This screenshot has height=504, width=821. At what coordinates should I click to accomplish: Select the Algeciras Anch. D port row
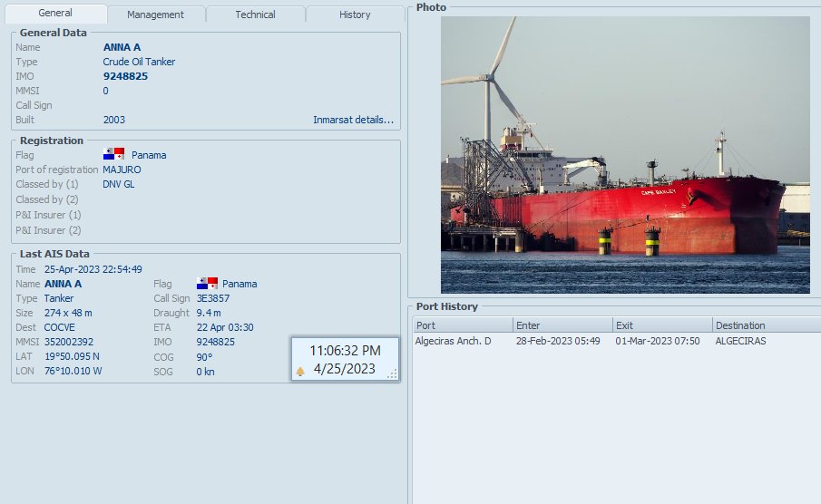[617, 341]
